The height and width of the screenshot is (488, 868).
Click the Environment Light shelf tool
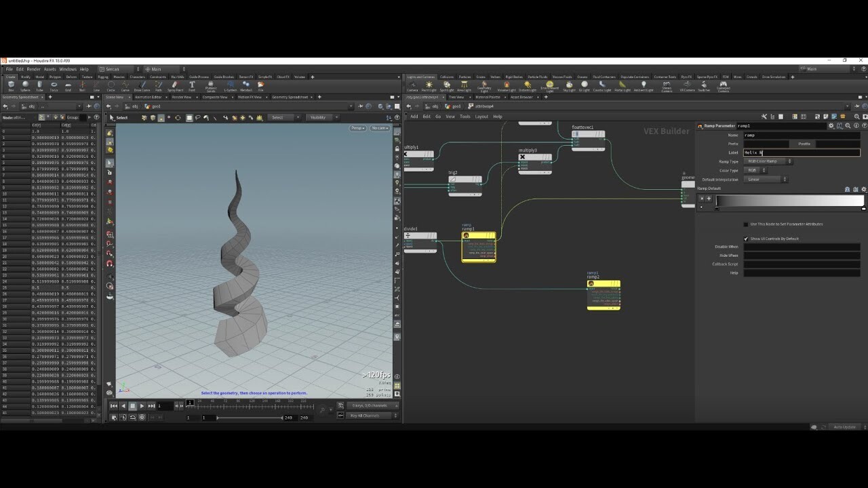pos(549,84)
